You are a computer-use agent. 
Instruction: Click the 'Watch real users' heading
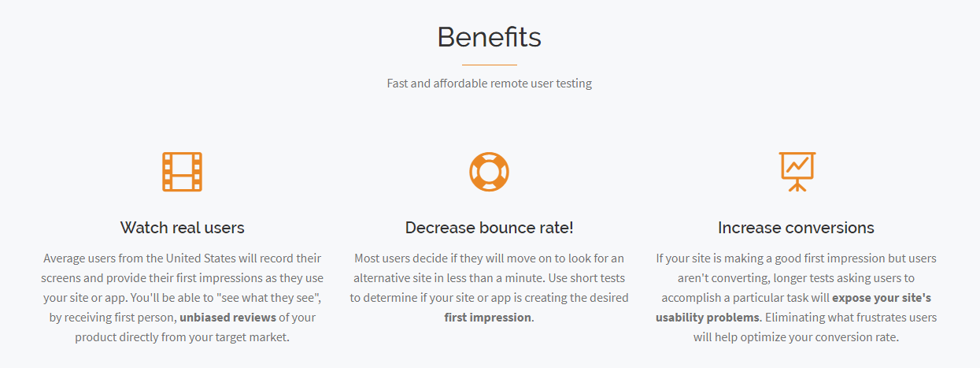click(x=182, y=228)
